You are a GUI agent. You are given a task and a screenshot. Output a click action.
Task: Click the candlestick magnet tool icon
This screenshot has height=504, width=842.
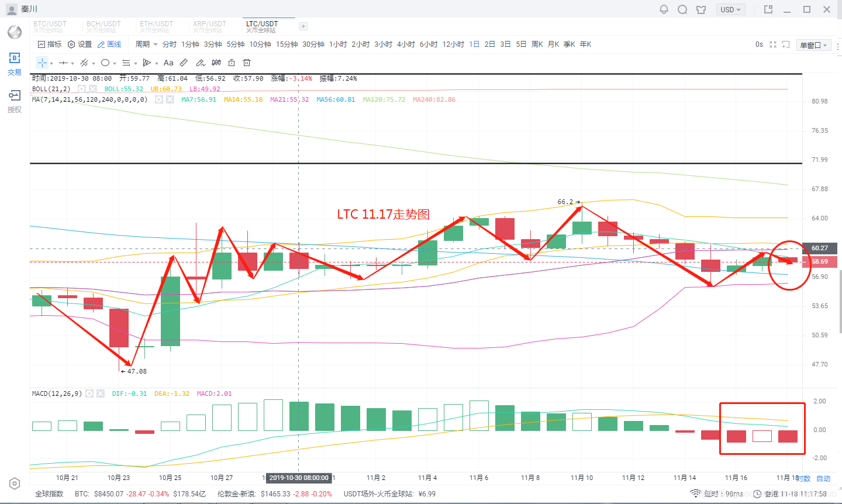pyautogui.click(x=216, y=63)
